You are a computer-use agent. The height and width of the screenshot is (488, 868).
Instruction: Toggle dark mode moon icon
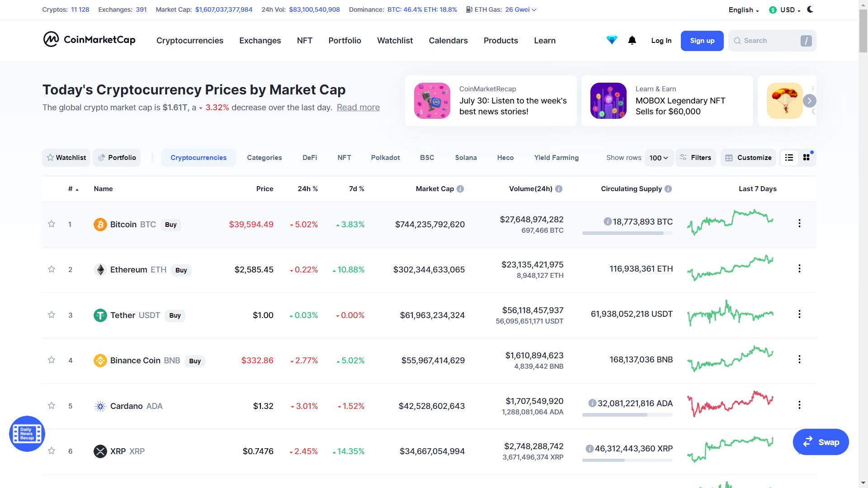coord(810,9)
